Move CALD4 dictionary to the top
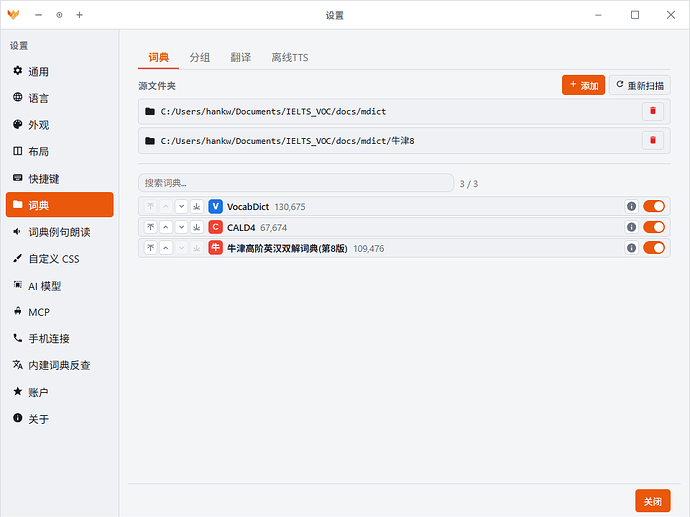This screenshot has height=517, width=690. [x=150, y=227]
